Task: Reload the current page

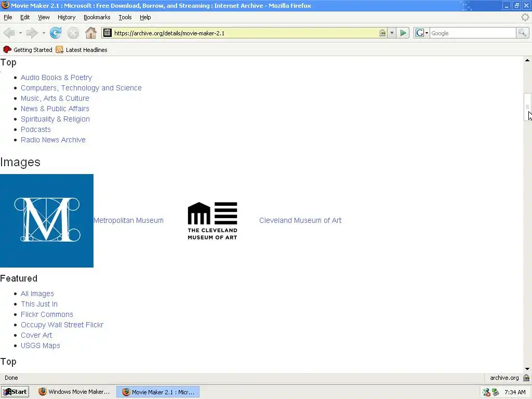Action: [x=55, y=33]
